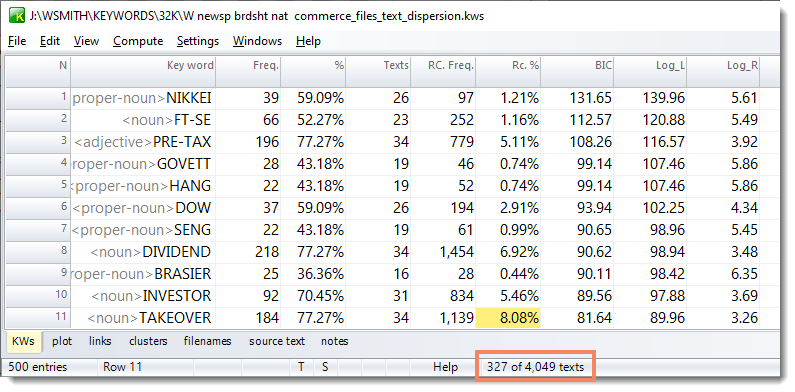The image size is (795, 392).
Task: Click the 5.11% Rc. % cell
Action: pos(508,142)
